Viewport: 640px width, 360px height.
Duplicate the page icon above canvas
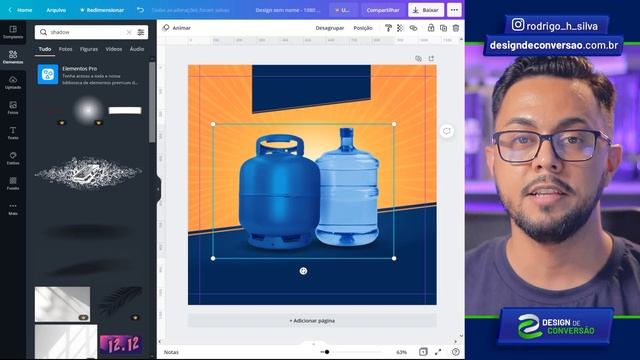click(x=418, y=59)
